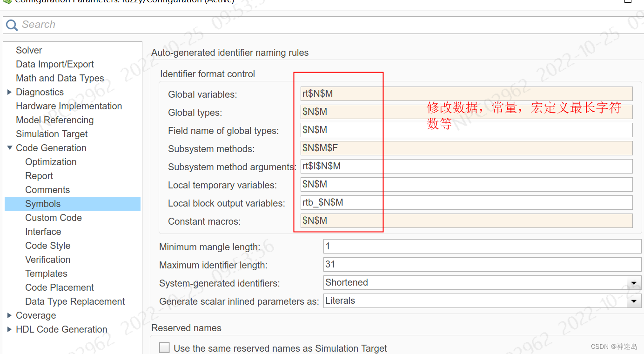644x354 pixels.
Task: Go to Math and Data Types
Action: tap(60, 78)
